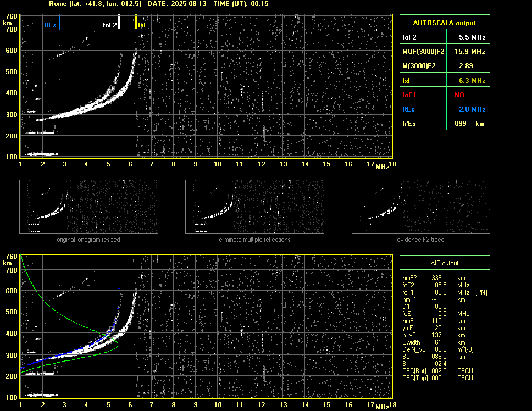Click the ftEs value 2.8 MHz
Image resolution: width=532 pixels, height=411 pixels.
[472, 109]
